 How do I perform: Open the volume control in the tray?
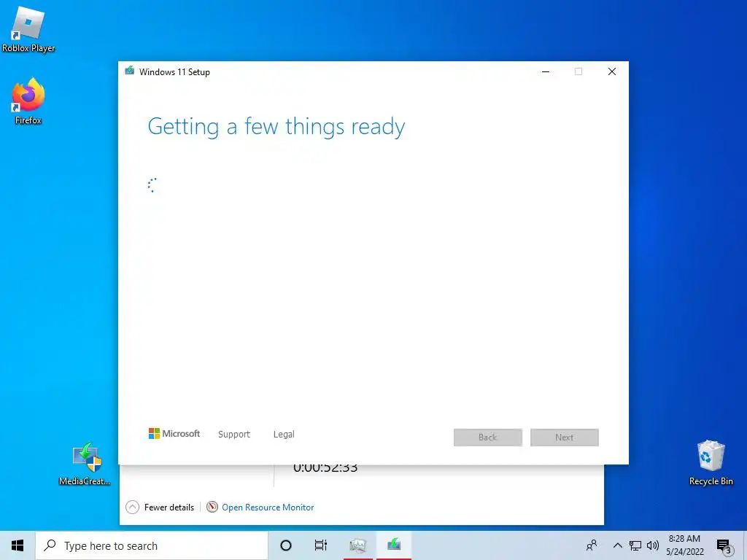pyautogui.click(x=653, y=545)
